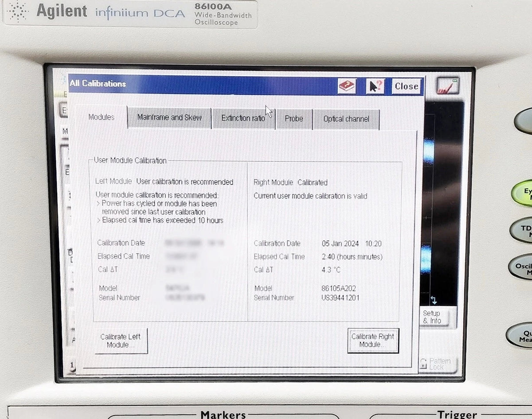The height and width of the screenshot is (419, 532).
Task: Switch to the Modules tab
Action: pos(101,117)
